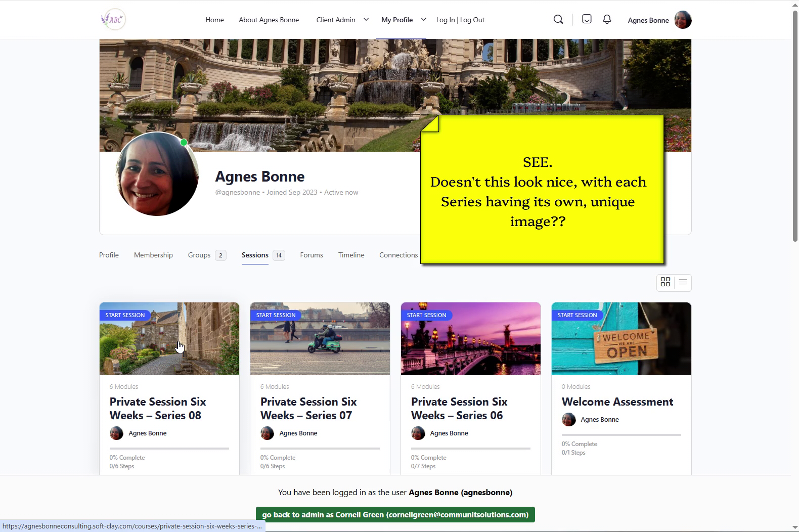Open the search magnifier icon
The image size is (799, 532).
pos(558,20)
